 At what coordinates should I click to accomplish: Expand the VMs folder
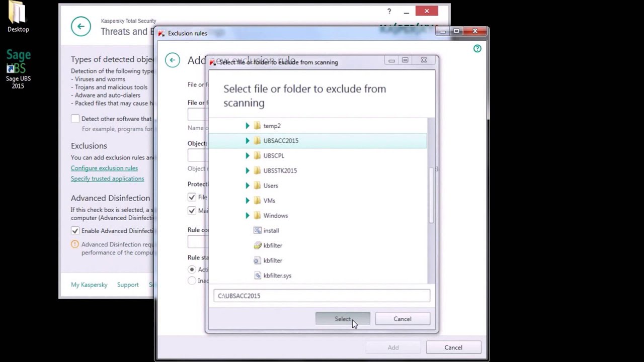pyautogui.click(x=247, y=201)
